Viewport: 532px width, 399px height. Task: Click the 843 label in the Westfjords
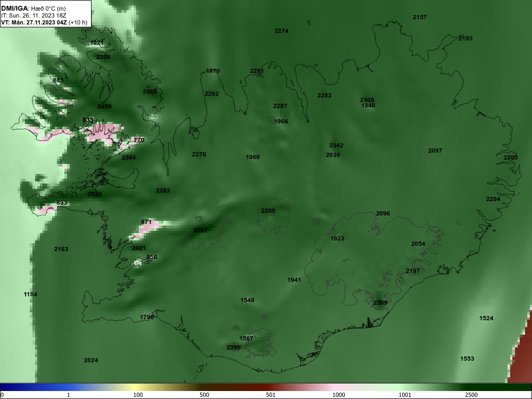pyautogui.click(x=58, y=80)
